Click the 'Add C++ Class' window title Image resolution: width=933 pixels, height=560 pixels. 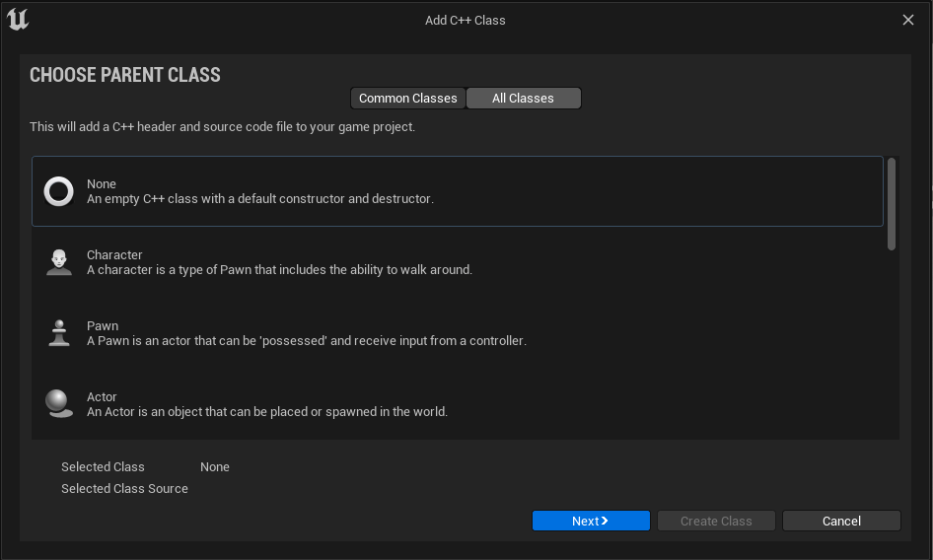466,21
